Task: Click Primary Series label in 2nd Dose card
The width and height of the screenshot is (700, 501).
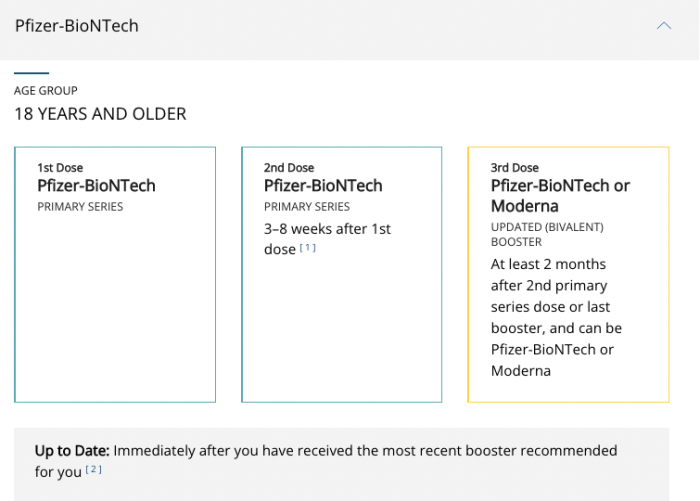Action: pyautogui.click(x=307, y=207)
